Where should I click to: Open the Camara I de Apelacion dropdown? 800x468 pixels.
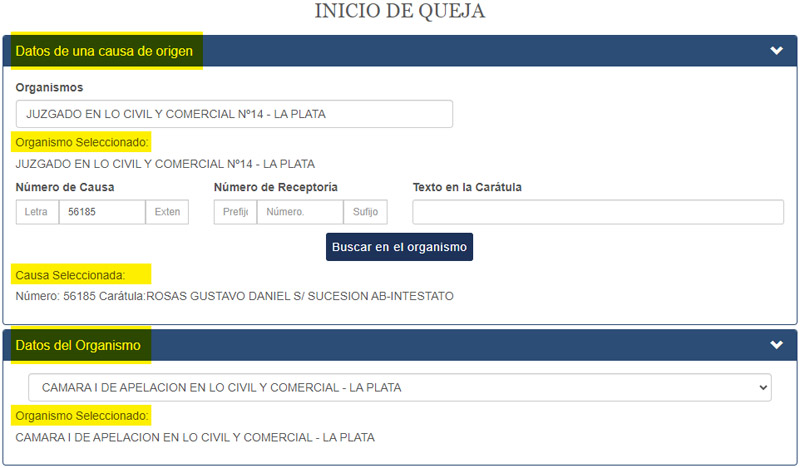point(399,387)
